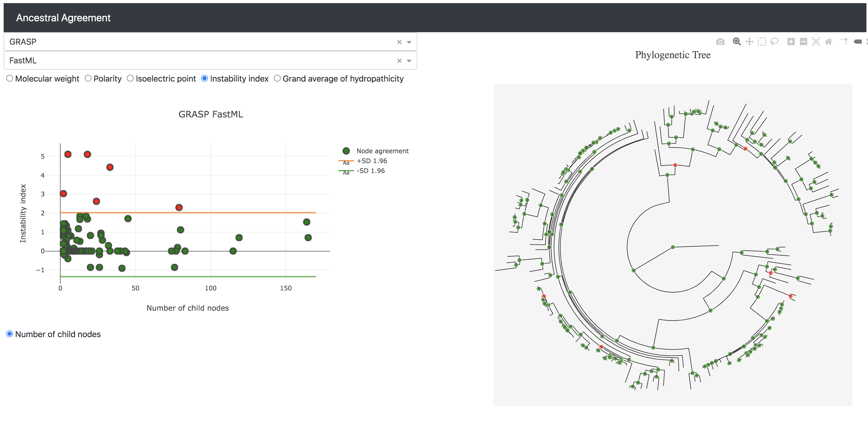Select the Zoom tool in modebar
The image size is (868, 426).
[737, 42]
